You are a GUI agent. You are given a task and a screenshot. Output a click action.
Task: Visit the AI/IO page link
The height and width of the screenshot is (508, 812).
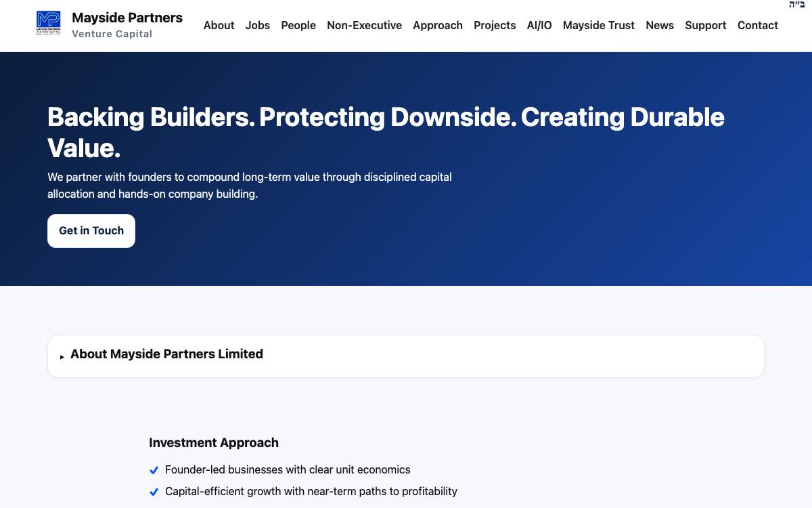click(539, 25)
